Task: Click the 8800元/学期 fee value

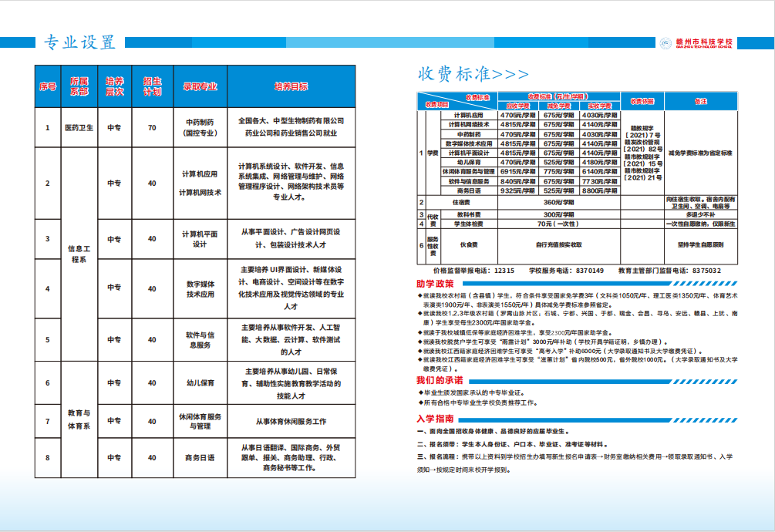Action: point(600,190)
